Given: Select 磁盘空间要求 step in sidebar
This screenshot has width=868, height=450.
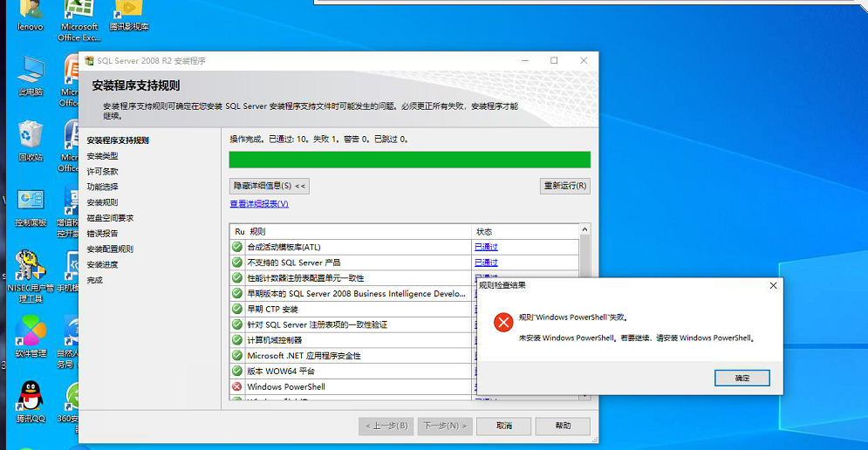Looking at the screenshot, I should coord(110,218).
